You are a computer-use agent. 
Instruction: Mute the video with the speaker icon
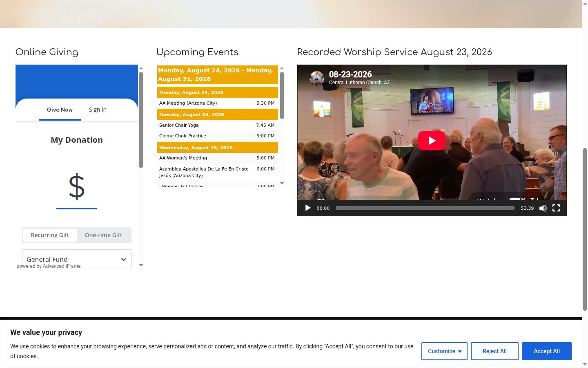(543, 208)
